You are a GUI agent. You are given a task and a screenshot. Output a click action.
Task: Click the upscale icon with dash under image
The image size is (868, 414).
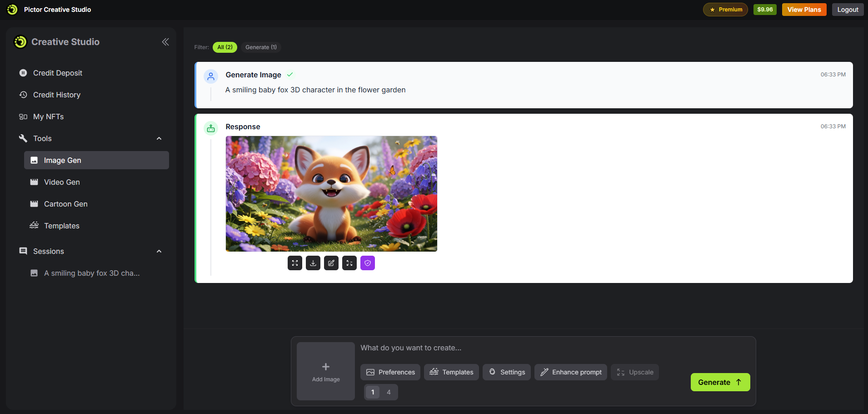[349, 263]
